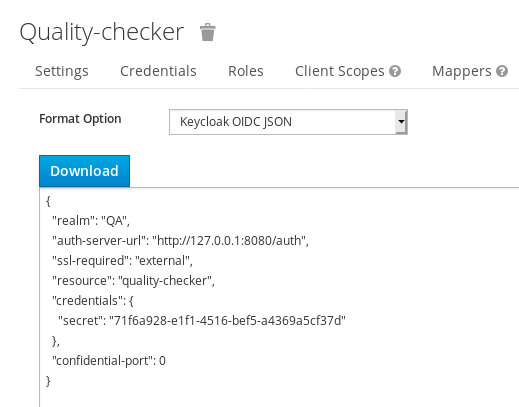This screenshot has height=407, width=519.
Task: Click the Format Option dropdown arrow
Action: click(x=401, y=122)
